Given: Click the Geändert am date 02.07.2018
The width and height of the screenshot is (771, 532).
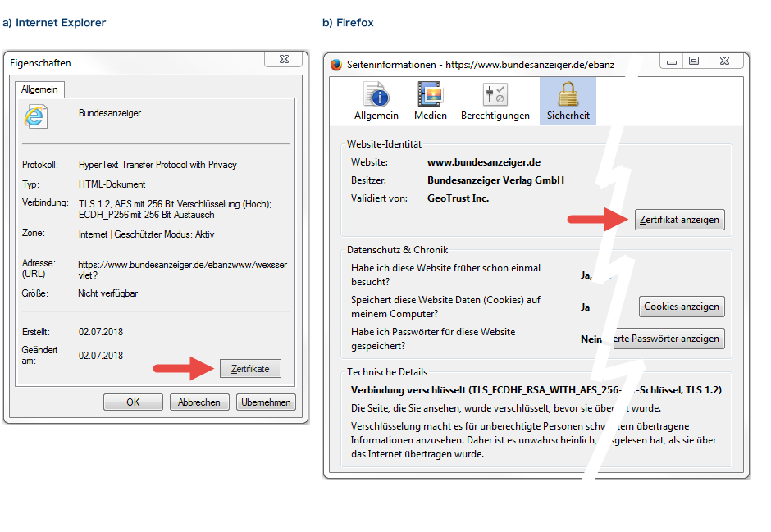Looking at the screenshot, I should [101, 355].
